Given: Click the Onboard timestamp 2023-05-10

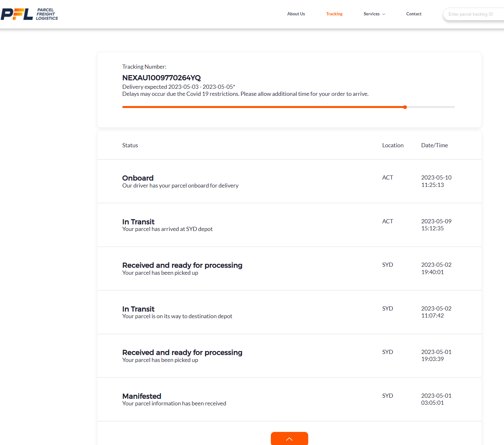Looking at the screenshot, I should pyautogui.click(x=436, y=178).
